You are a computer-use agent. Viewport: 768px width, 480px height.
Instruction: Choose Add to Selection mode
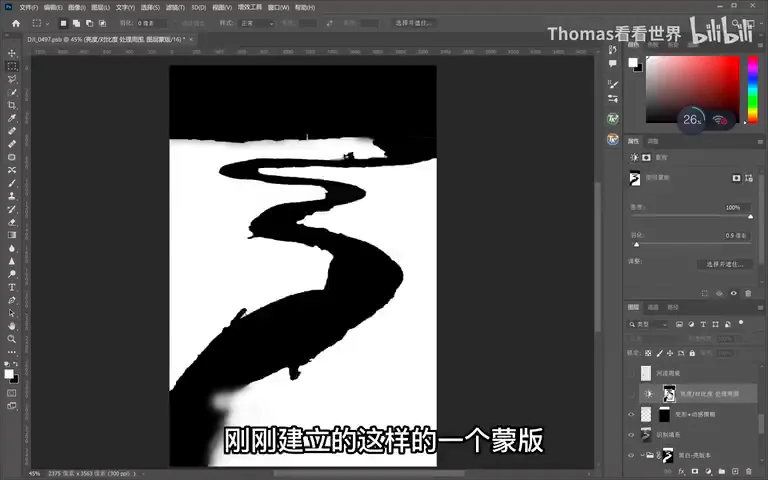pos(76,23)
